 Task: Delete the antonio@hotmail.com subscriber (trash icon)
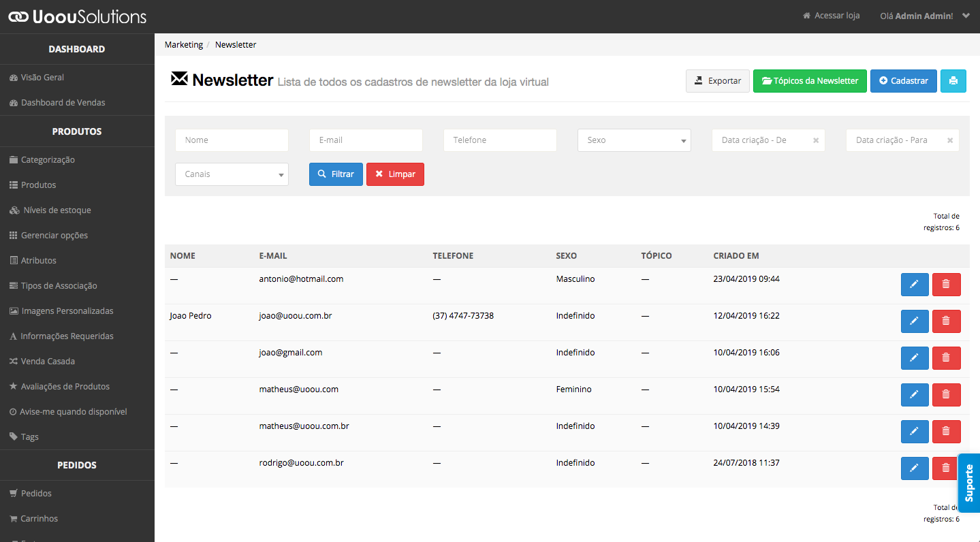[x=946, y=285]
